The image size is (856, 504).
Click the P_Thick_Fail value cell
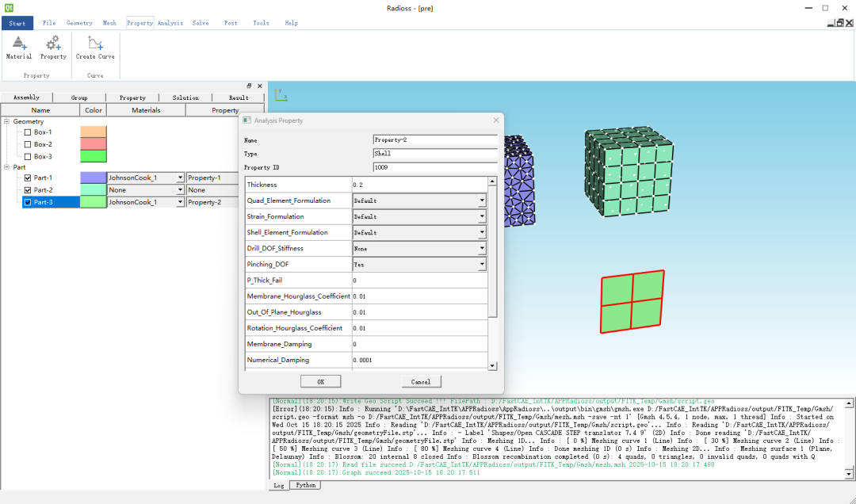[x=419, y=280]
